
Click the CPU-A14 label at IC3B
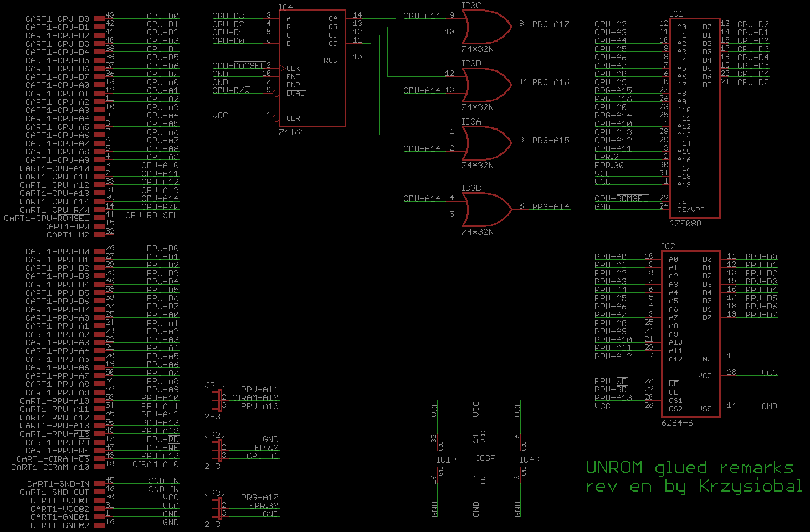coord(421,198)
